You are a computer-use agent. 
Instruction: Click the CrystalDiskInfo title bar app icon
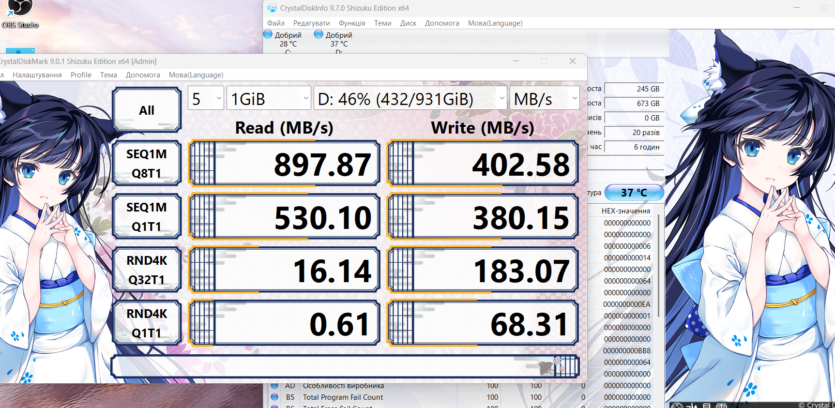272,8
